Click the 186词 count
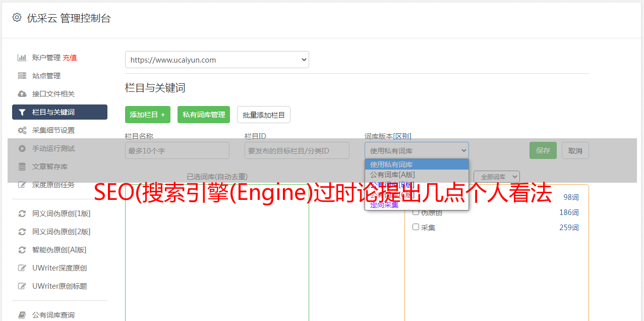The height and width of the screenshot is (321, 644). pyautogui.click(x=569, y=212)
